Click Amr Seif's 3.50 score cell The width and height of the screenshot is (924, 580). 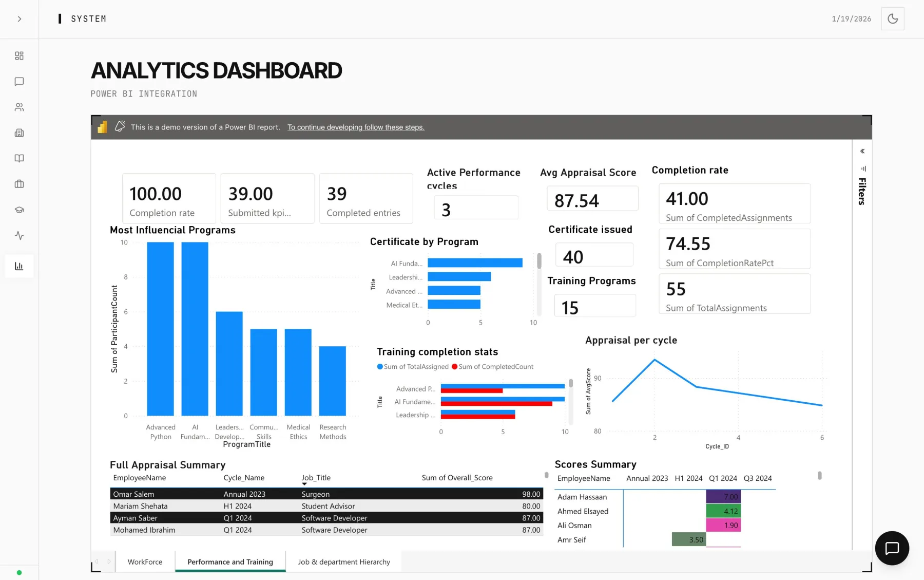point(689,539)
